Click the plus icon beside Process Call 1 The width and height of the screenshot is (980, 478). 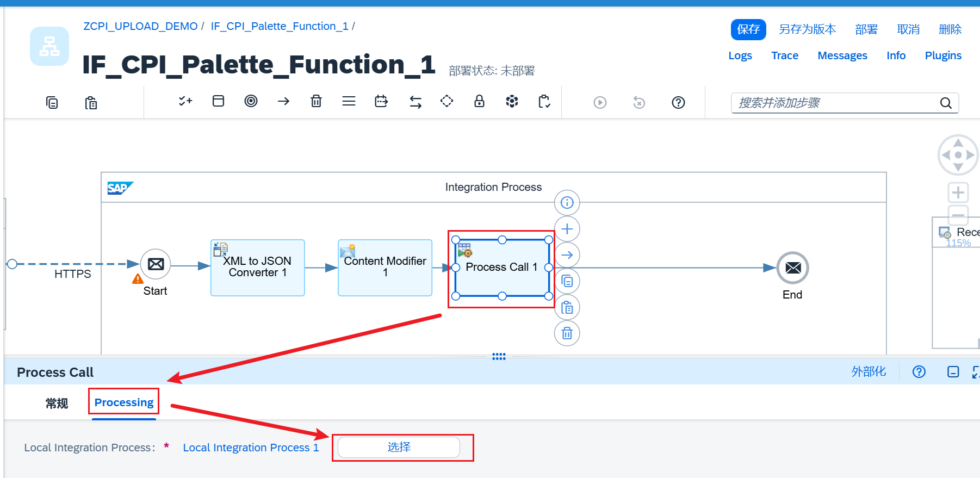coord(567,229)
